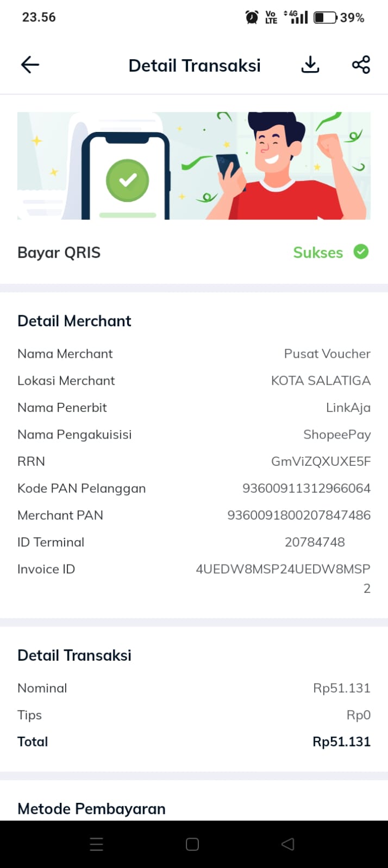The width and height of the screenshot is (388, 868).
Task: Tap the Merchant PAN number
Action: pos(299,515)
